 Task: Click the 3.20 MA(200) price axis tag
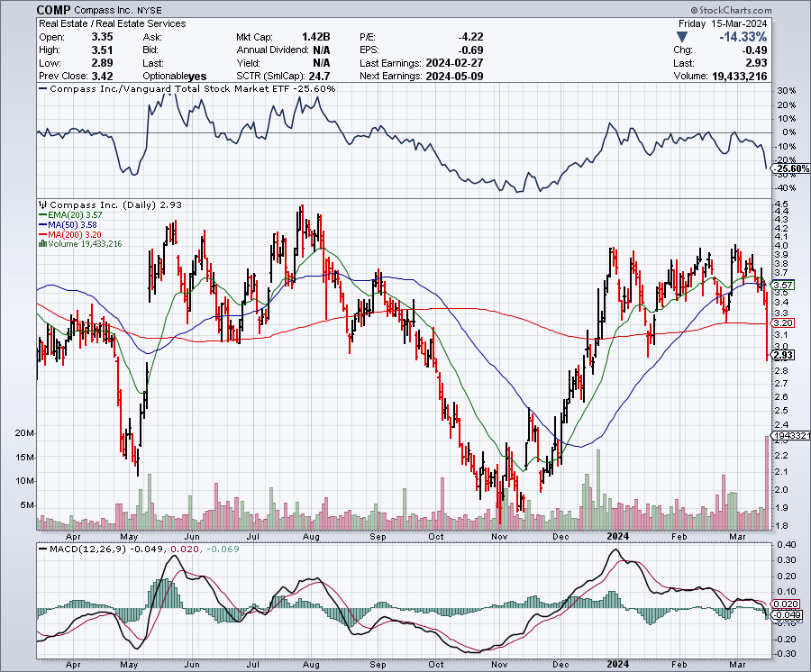click(783, 323)
